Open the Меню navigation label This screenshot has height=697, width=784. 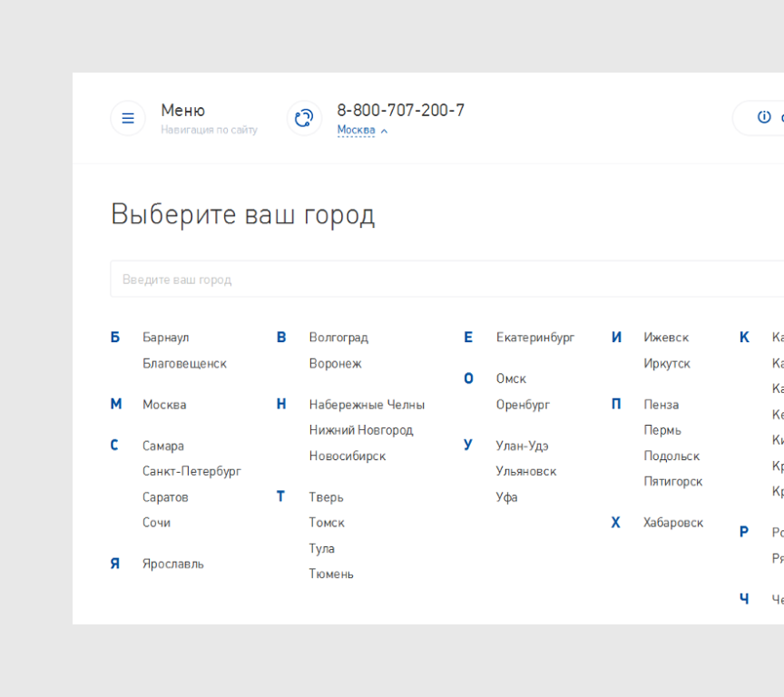(183, 110)
